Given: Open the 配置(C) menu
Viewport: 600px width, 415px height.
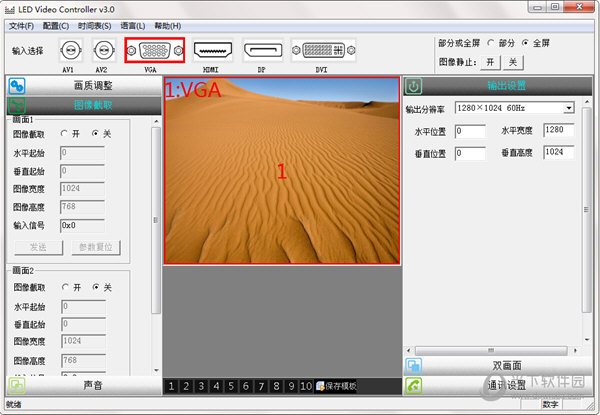Looking at the screenshot, I should pyautogui.click(x=56, y=26).
